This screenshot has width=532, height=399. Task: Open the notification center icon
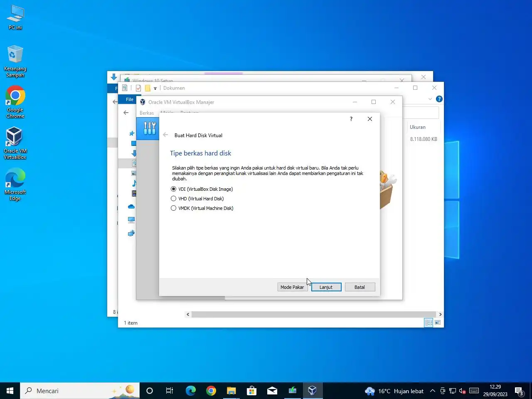[x=520, y=391]
